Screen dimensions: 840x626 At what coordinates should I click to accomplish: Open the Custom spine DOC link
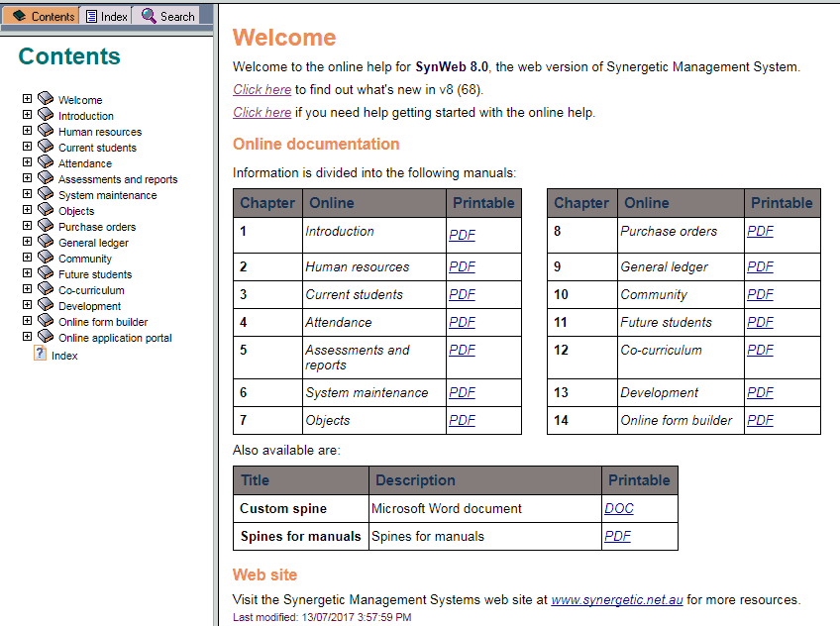pos(619,508)
